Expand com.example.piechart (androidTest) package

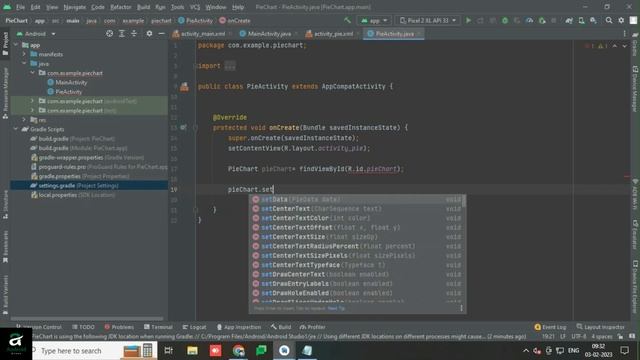coord(32,101)
